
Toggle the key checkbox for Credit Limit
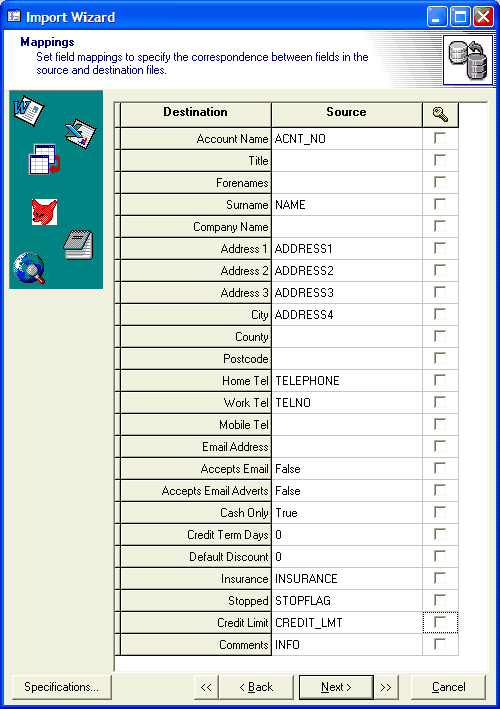pos(440,622)
